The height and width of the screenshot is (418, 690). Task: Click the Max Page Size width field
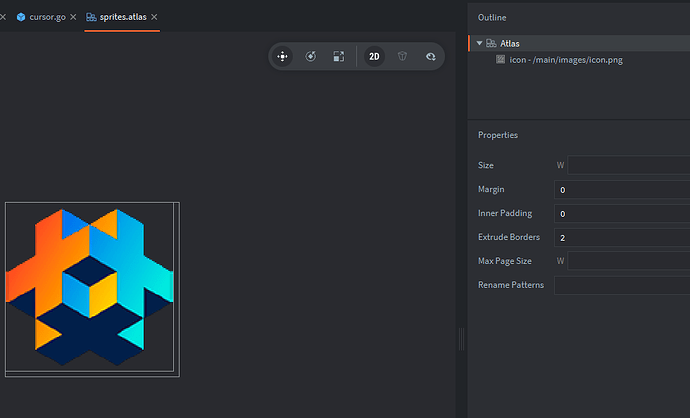(x=629, y=261)
